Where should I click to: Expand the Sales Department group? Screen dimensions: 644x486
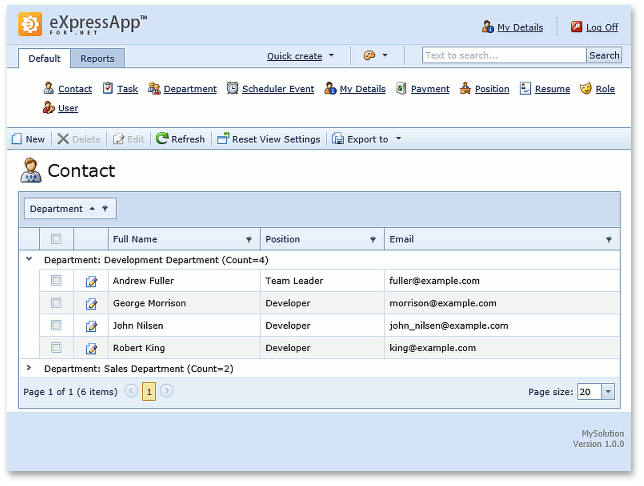coord(28,369)
